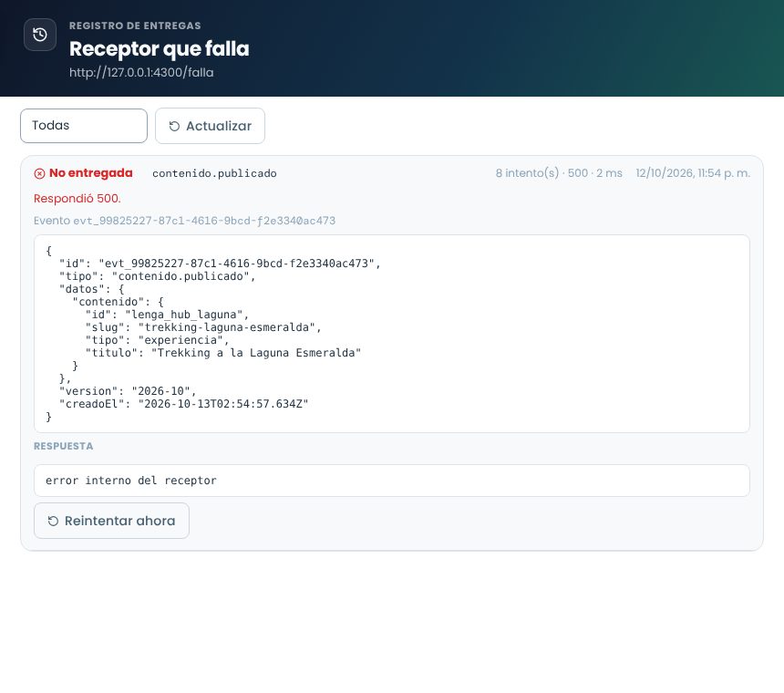Click the Actualizar button
The height and width of the screenshot is (693, 784).
click(210, 126)
